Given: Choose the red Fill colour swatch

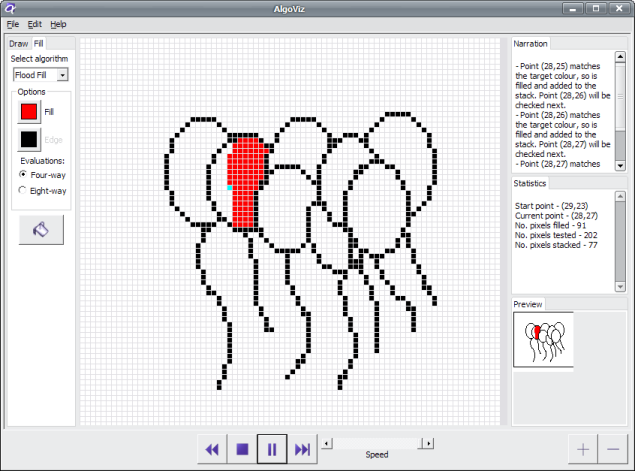Looking at the screenshot, I should coord(29,112).
